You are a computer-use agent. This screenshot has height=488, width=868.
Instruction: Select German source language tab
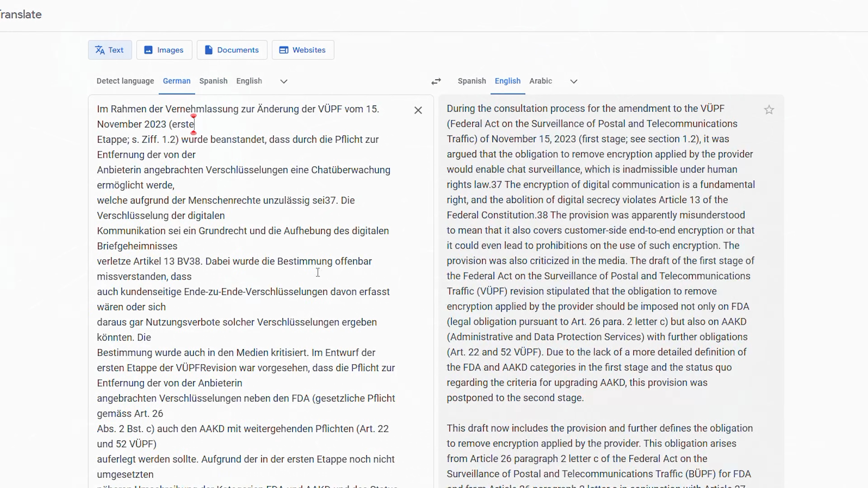click(x=177, y=81)
